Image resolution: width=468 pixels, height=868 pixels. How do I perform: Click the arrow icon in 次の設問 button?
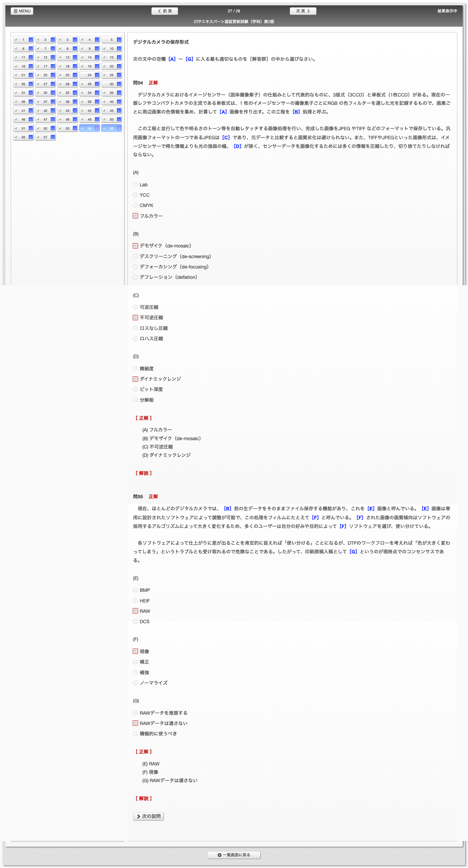(138, 817)
